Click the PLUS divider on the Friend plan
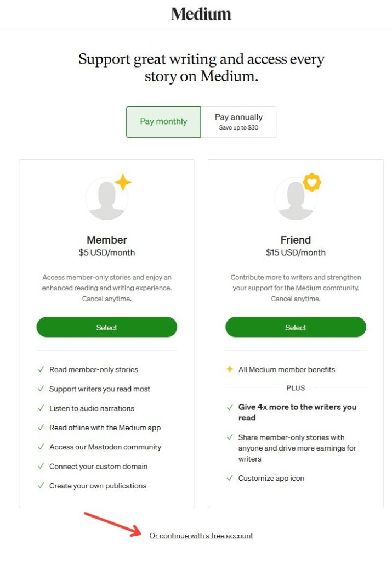This screenshot has width=392, height=562. (296, 387)
